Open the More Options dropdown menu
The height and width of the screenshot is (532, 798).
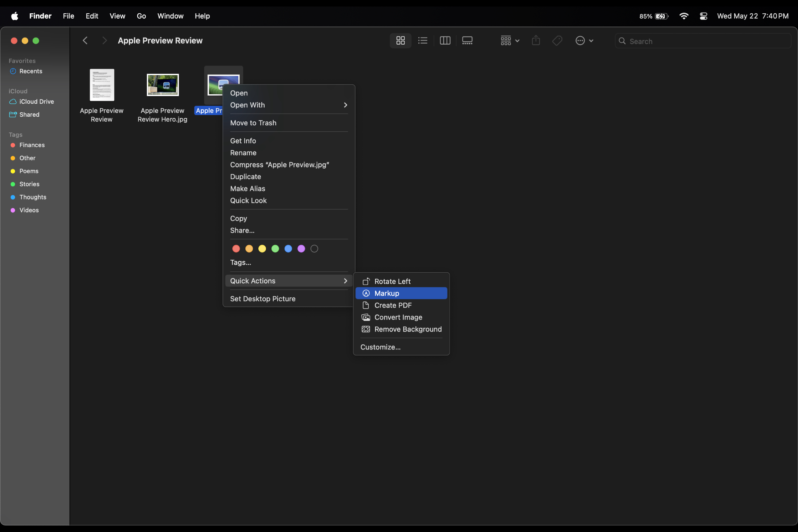[584, 40]
